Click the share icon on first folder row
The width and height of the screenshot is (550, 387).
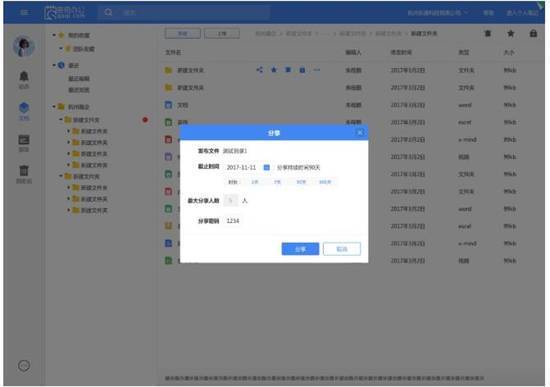(260, 70)
